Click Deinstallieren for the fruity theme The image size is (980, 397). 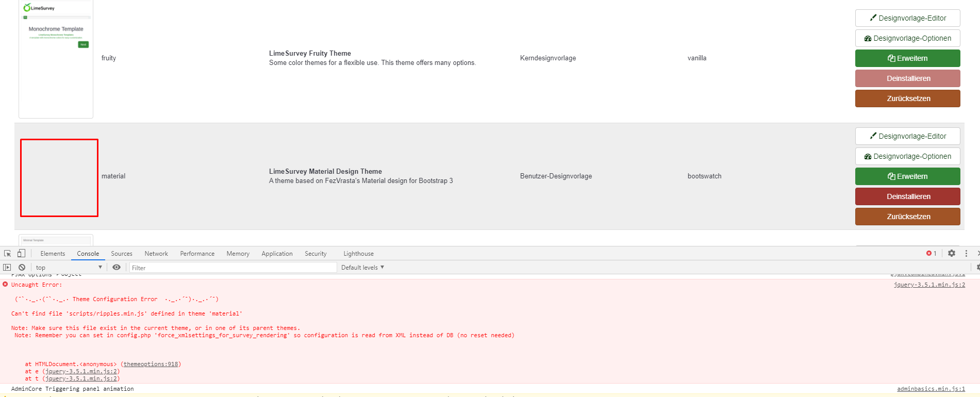coord(908,78)
